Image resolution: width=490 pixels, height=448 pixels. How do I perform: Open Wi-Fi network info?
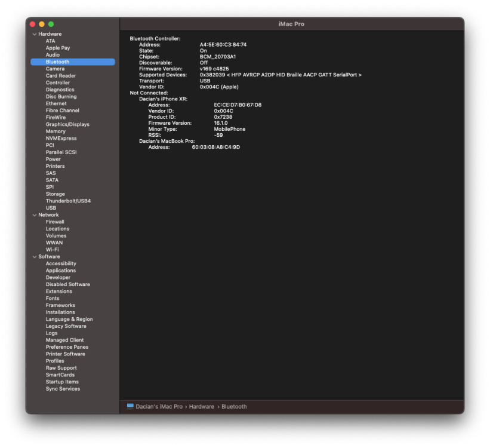52,250
